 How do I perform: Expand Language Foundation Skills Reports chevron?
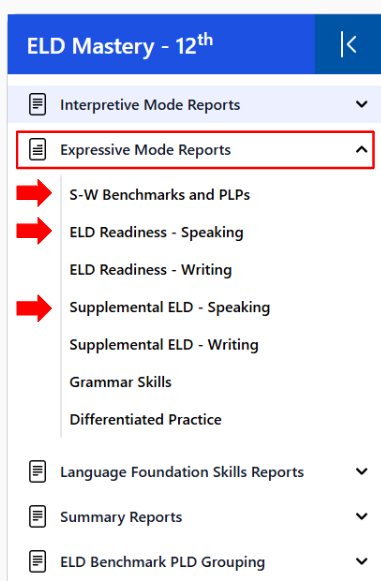tap(361, 471)
